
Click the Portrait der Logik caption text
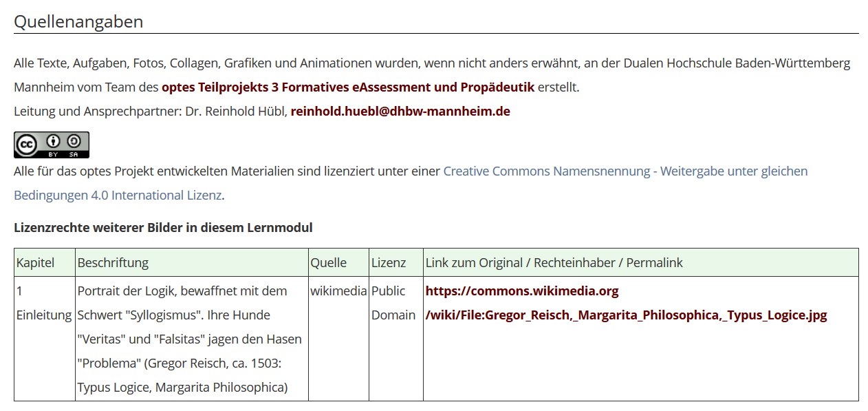tap(182, 291)
